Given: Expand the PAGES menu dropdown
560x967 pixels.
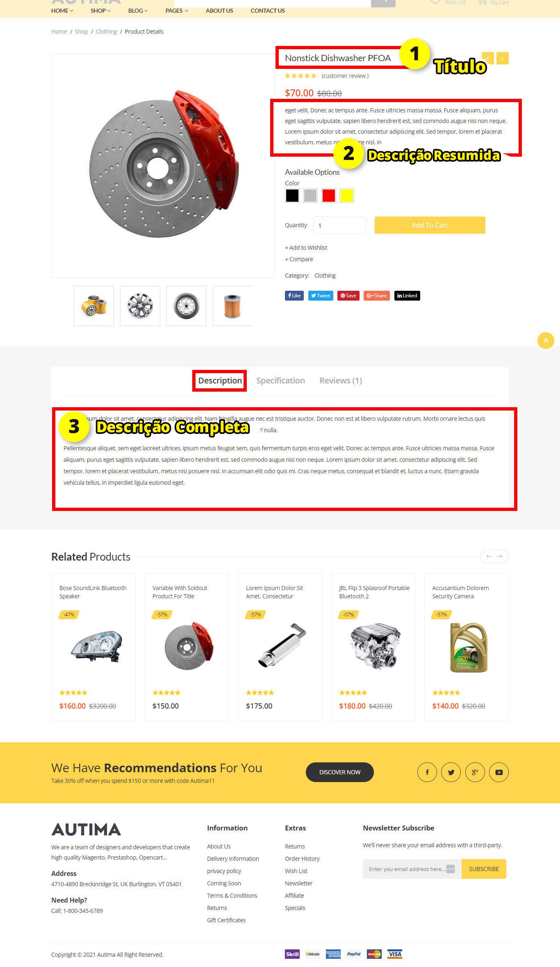Looking at the screenshot, I should (177, 11).
